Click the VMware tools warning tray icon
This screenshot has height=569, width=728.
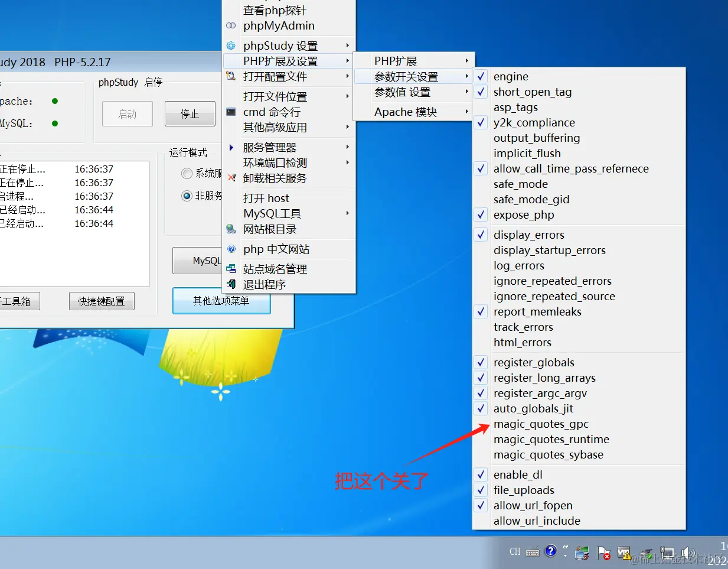624,553
